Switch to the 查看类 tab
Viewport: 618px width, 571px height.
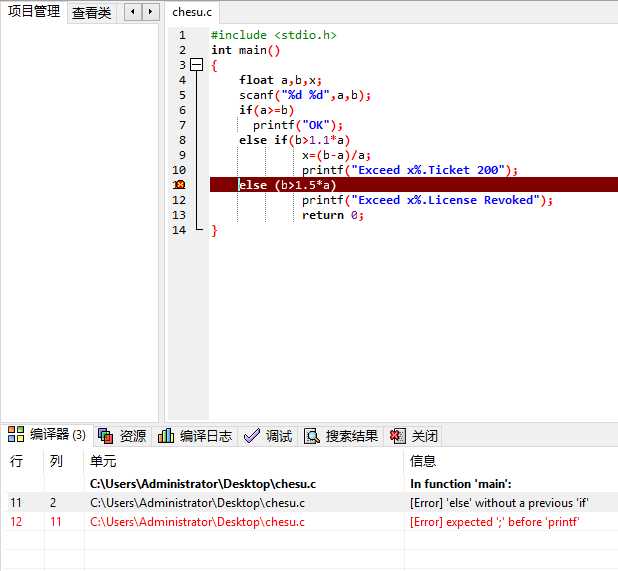tap(91, 13)
